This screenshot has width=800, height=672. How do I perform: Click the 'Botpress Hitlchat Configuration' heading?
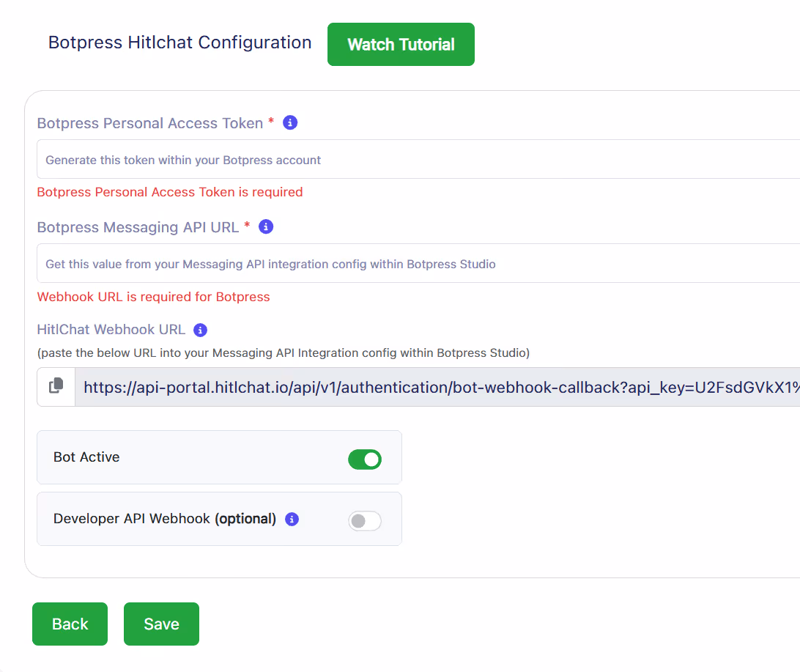coord(179,43)
